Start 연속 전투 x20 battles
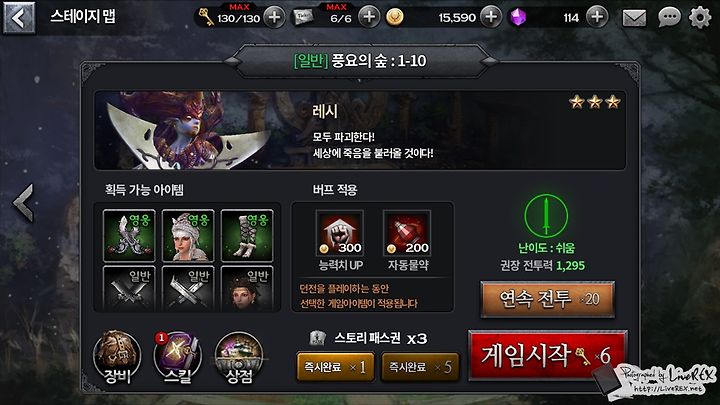Screen dimensions: 720x405 coord(548,299)
